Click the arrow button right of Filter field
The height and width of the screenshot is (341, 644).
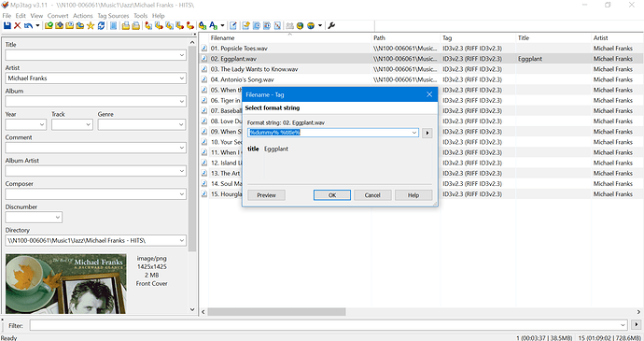pyautogui.click(x=637, y=325)
